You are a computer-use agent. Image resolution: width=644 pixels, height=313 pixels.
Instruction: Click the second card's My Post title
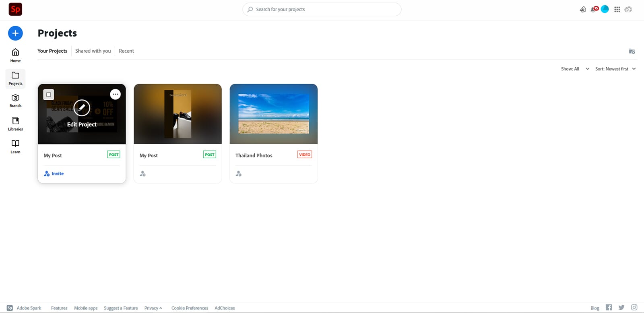(149, 156)
